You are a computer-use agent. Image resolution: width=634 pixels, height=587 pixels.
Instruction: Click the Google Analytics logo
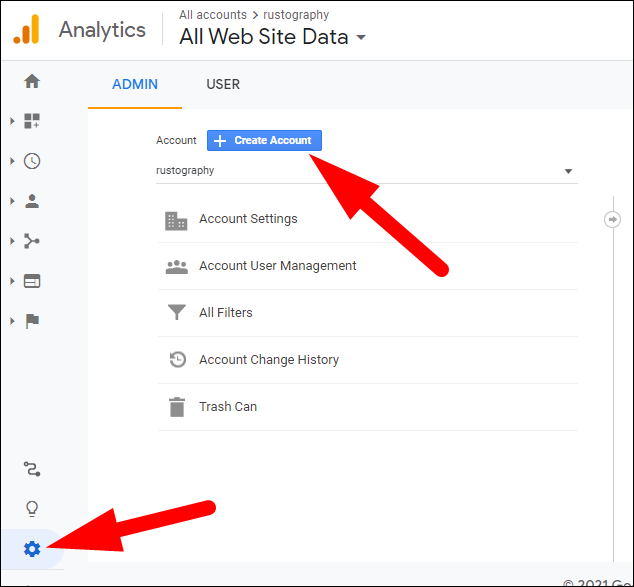tap(26, 29)
